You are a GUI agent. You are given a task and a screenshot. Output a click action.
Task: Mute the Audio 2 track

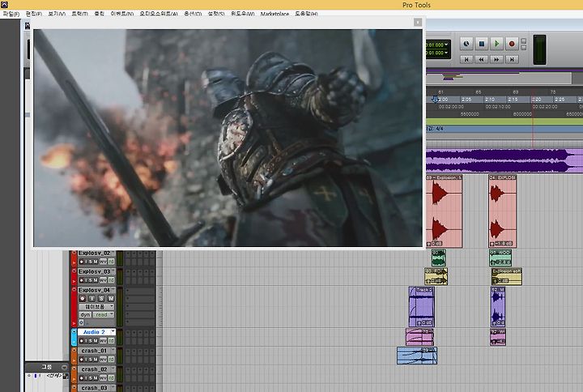[96, 341]
